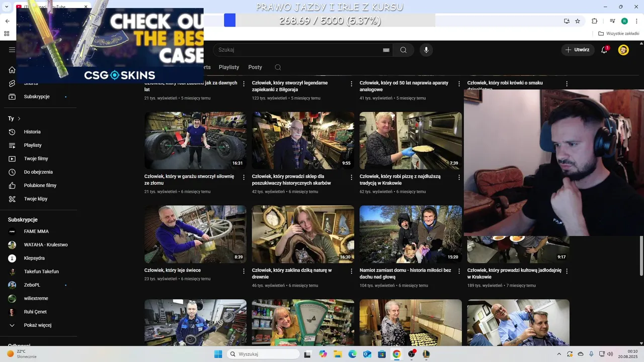This screenshot has width=644, height=362.
Task: Open Windows Start menu
Action: click(218, 354)
